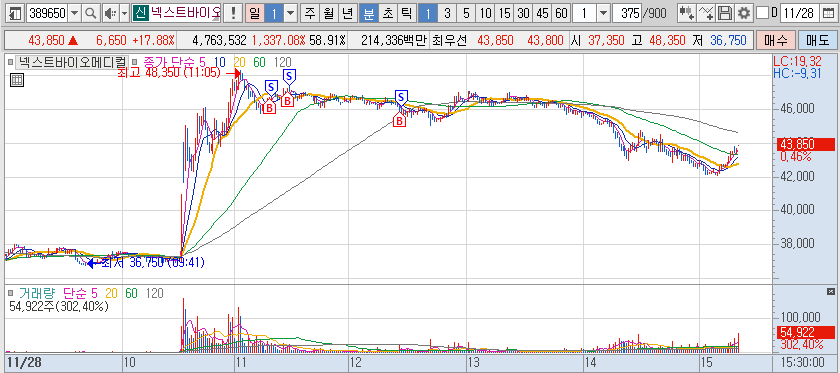Click the green 60 price MA legend
Image resolution: width=840 pixels, height=373 pixels.
[259, 62]
